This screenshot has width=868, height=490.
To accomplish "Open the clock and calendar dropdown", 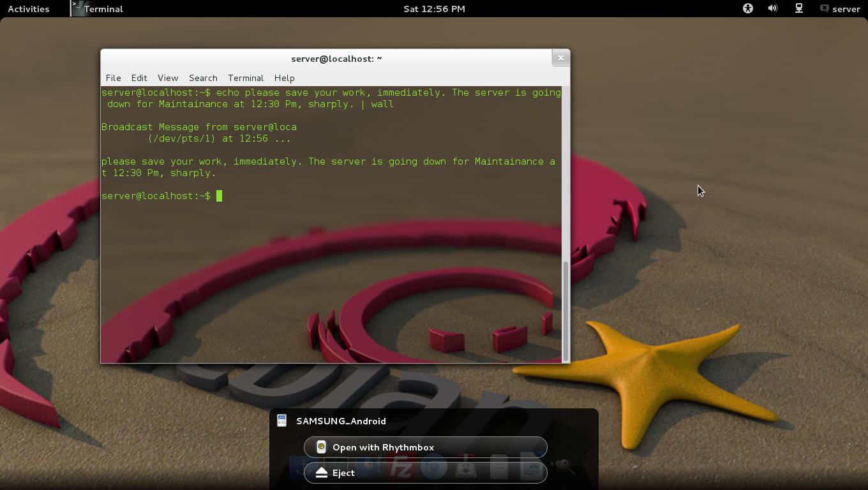I will (x=434, y=9).
